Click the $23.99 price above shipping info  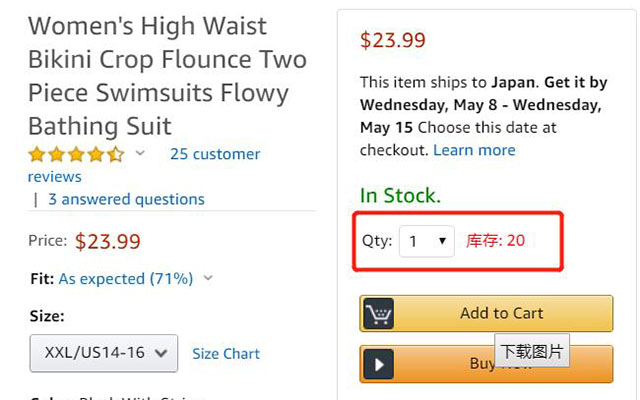[393, 40]
